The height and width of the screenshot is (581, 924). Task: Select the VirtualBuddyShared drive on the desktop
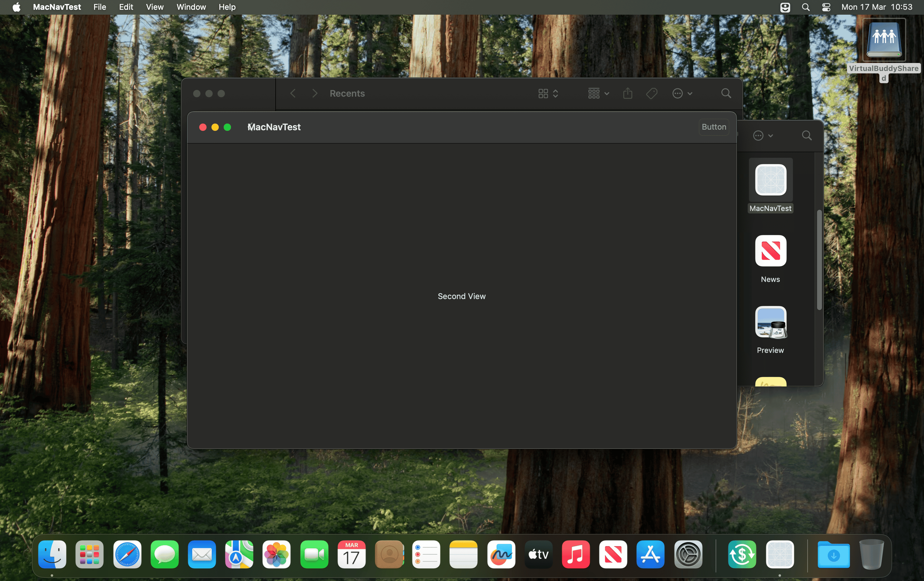(884, 40)
